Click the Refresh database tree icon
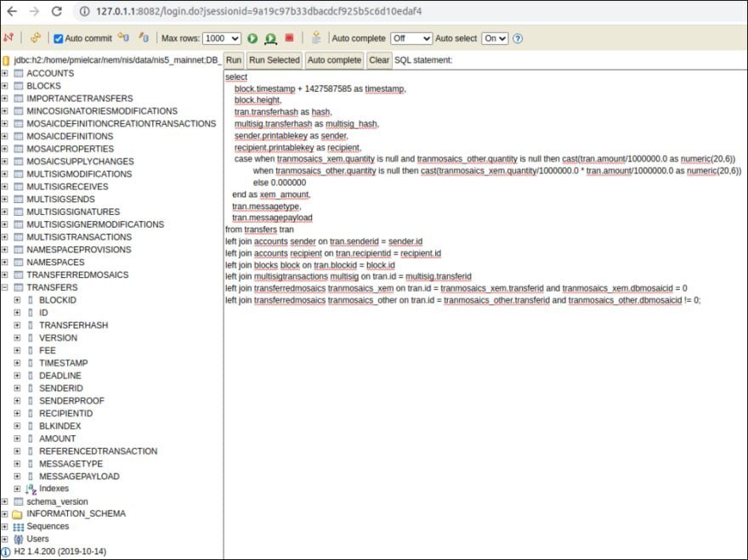 [36, 37]
